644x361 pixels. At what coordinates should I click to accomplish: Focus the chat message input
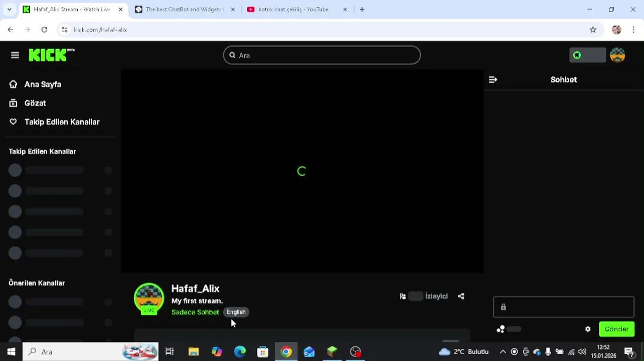pyautogui.click(x=564, y=307)
